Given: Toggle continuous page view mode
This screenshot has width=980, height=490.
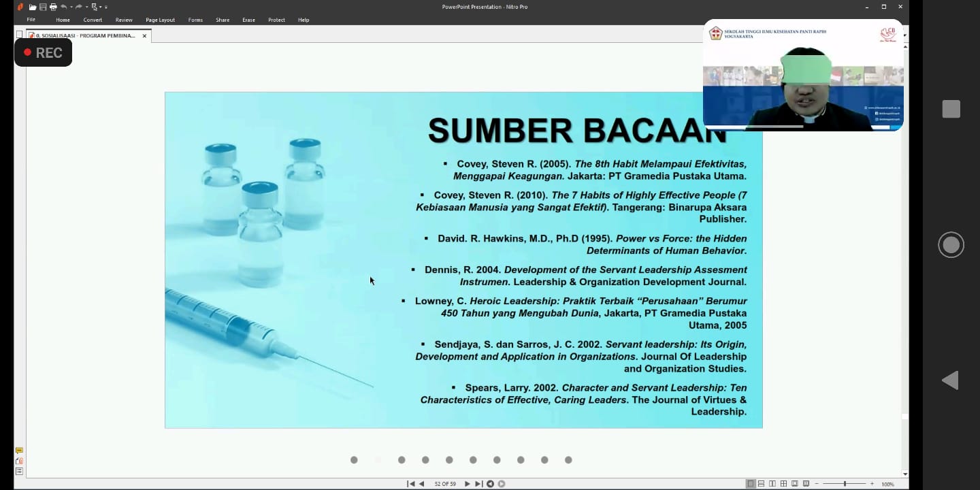Looking at the screenshot, I should 762,484.
